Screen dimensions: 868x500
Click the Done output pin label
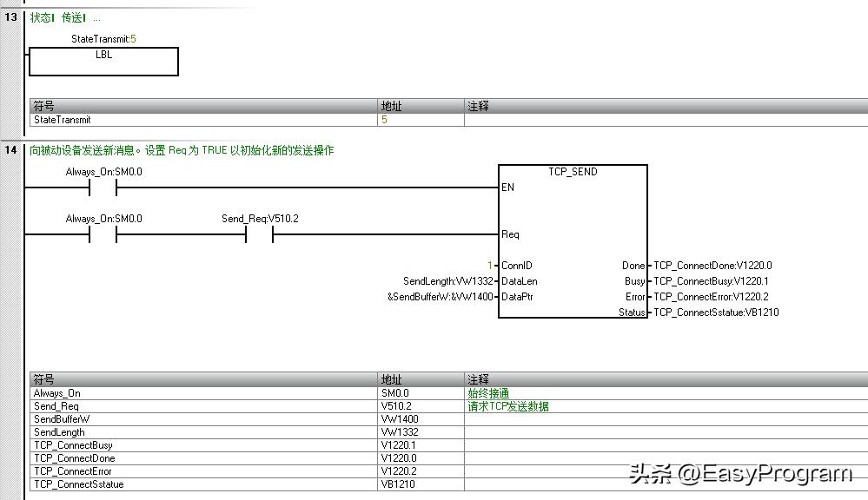tap(633, 266)
